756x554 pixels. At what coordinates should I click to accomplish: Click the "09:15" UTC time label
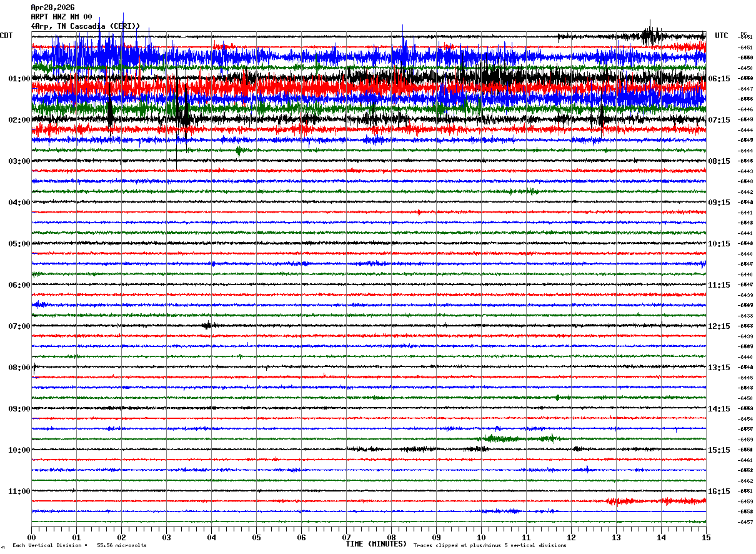coord(719,203)
